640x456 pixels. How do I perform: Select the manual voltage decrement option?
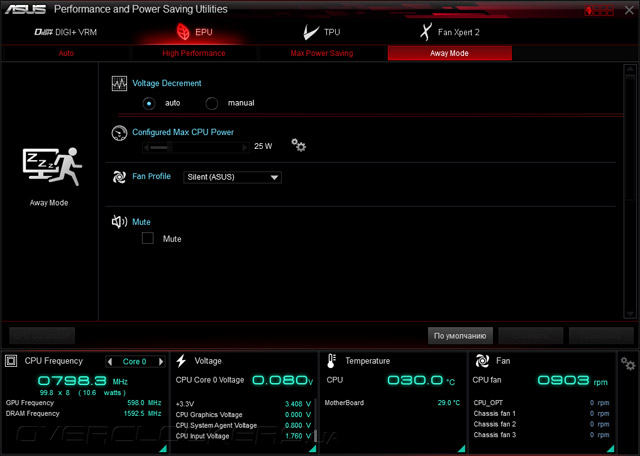coord(211,103)
